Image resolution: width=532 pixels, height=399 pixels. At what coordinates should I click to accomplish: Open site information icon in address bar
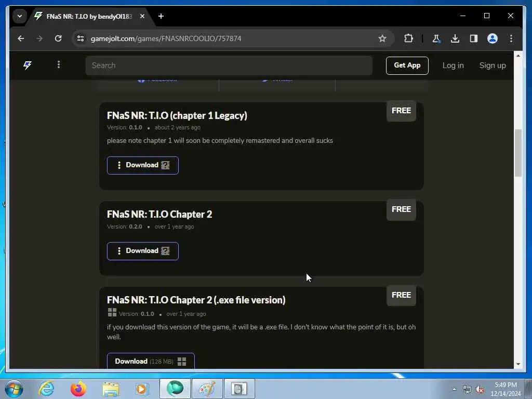coord(81,38)
